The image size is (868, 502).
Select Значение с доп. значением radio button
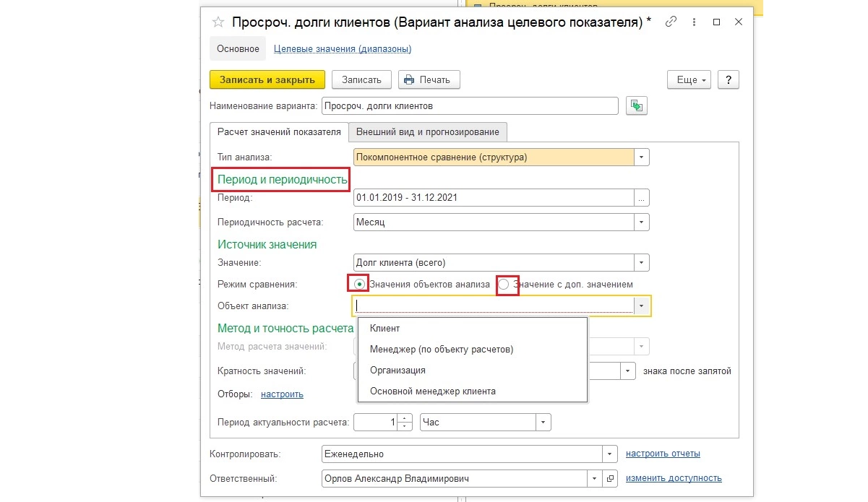click(x=504, y=284)
